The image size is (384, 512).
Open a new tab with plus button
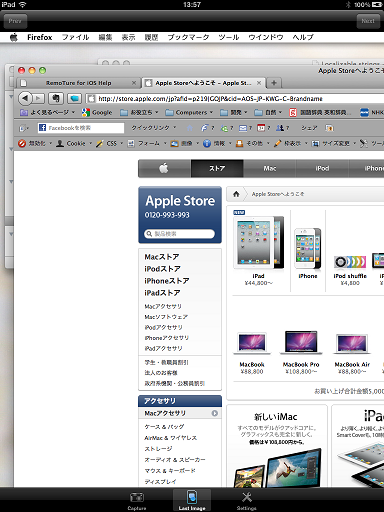[274, 83]
